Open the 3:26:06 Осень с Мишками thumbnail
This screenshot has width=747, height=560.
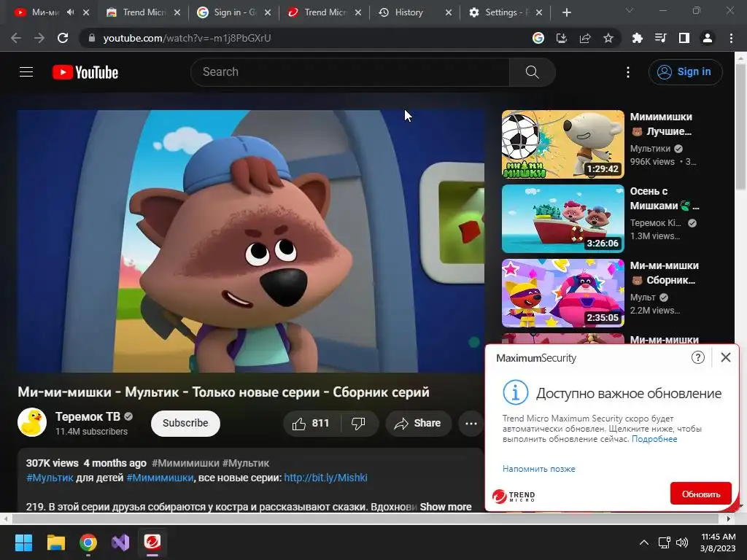point(562,219)
